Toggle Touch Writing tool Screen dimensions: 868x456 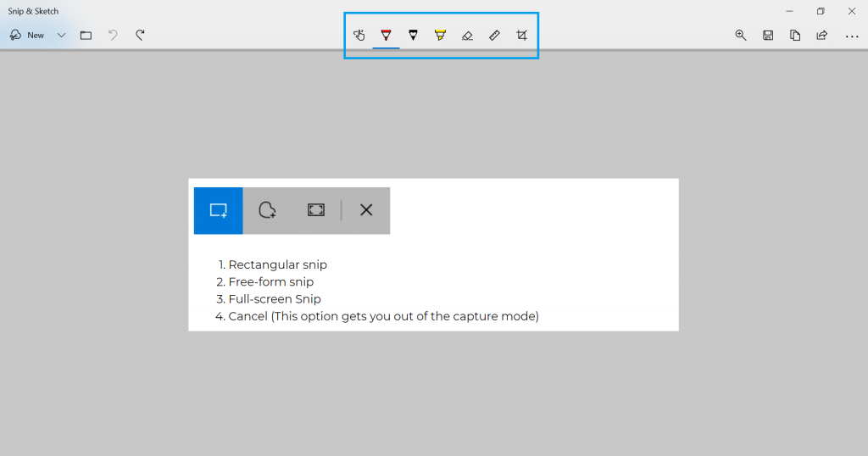(x=359, y=36)
